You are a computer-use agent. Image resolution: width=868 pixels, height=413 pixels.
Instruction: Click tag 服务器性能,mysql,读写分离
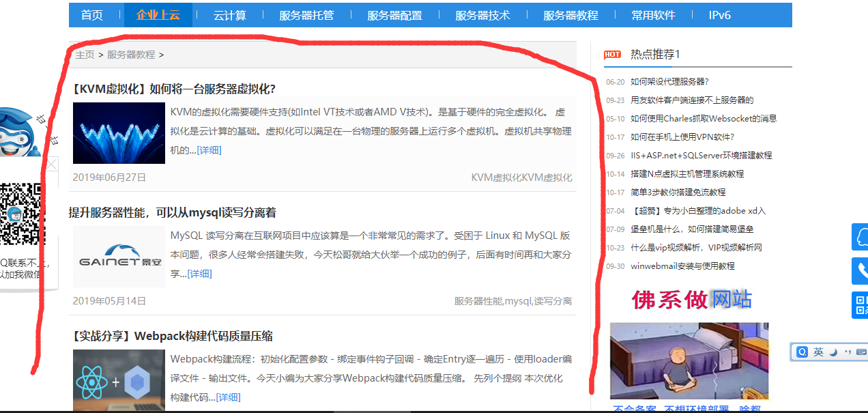tap(513, 301)
